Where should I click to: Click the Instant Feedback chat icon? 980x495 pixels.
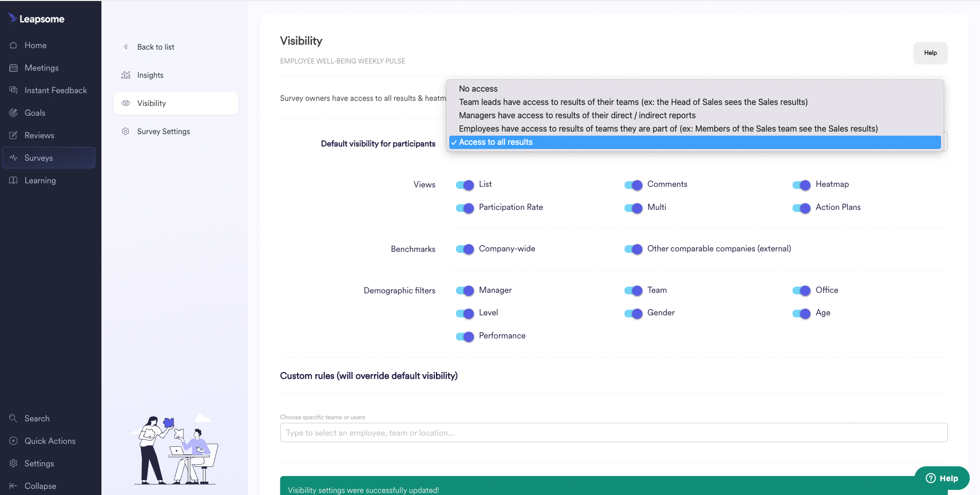point(13,90)
